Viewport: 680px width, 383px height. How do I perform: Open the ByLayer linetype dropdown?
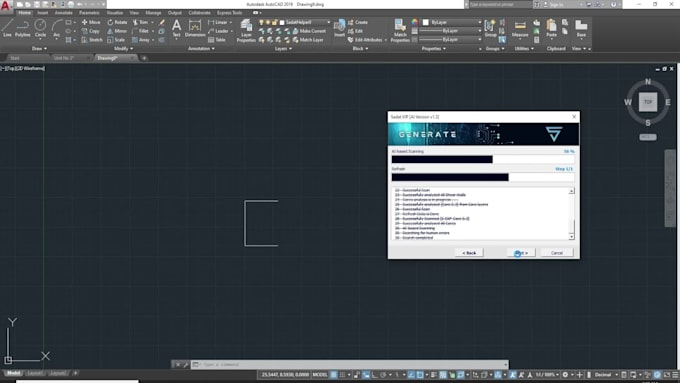tap(450, 39)
